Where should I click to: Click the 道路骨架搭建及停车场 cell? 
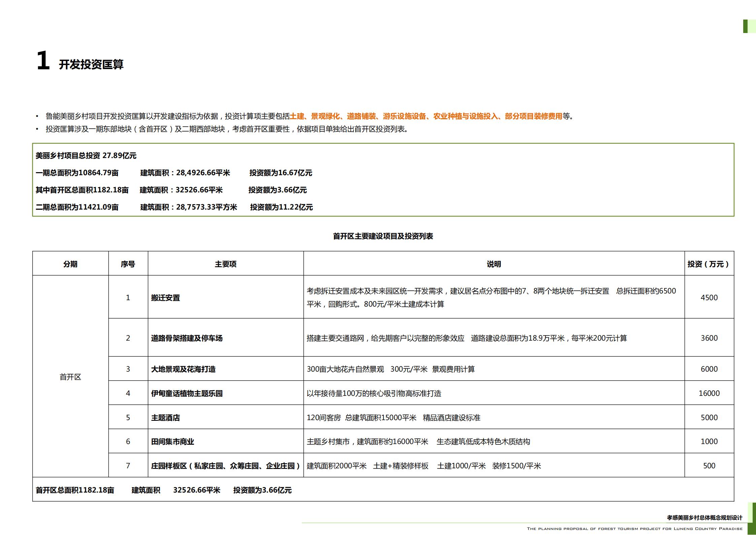[x=226, y=338]
